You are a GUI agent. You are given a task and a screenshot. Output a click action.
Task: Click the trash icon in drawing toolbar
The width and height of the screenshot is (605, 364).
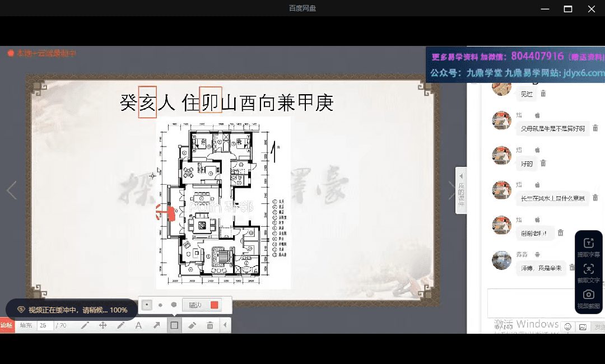[210, 325]
